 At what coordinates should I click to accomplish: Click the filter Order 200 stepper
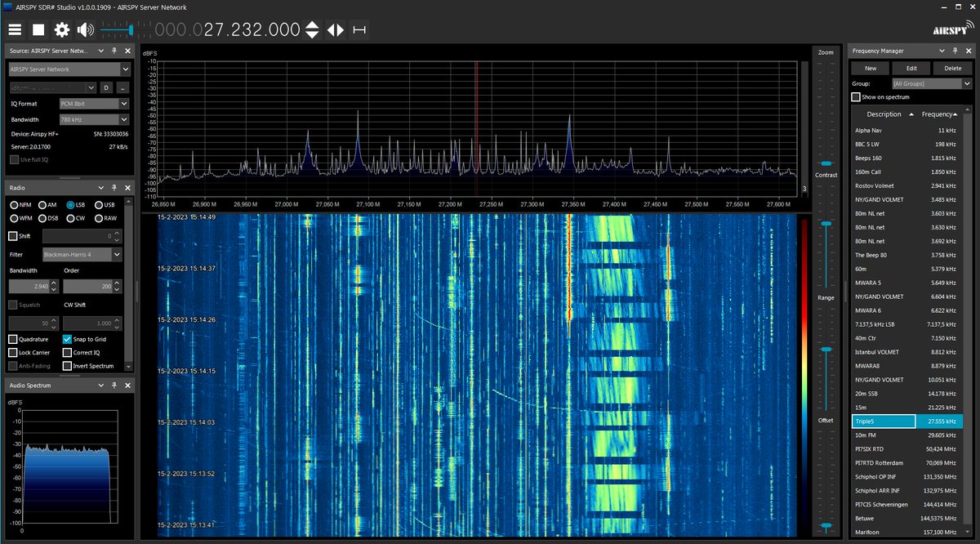click(118, 287)
